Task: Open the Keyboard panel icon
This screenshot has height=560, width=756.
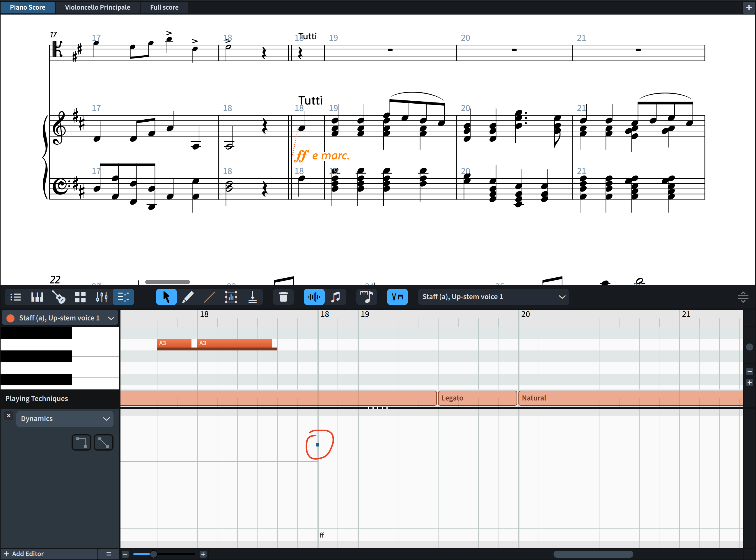Action: 37,297
